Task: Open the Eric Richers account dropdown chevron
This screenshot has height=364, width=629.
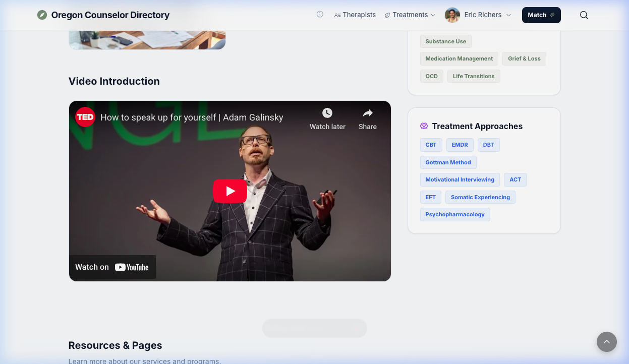Action: pos(508,15)
